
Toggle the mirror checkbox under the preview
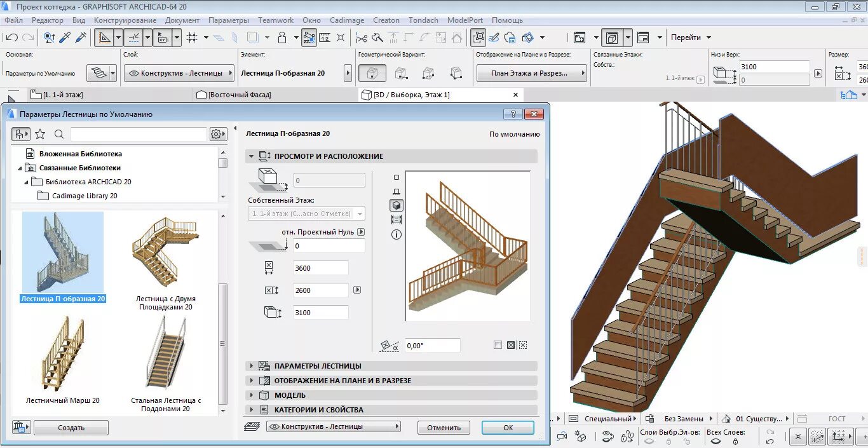click(498, 345)
